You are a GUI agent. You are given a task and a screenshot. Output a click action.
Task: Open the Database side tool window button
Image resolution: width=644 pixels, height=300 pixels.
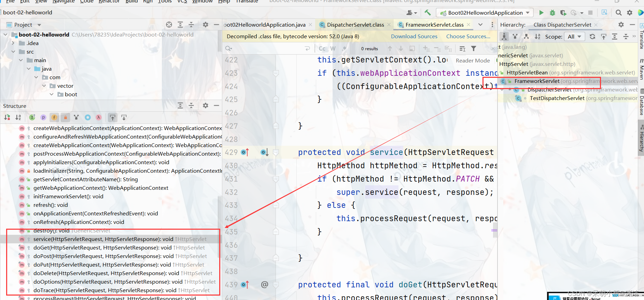(641, 102)
